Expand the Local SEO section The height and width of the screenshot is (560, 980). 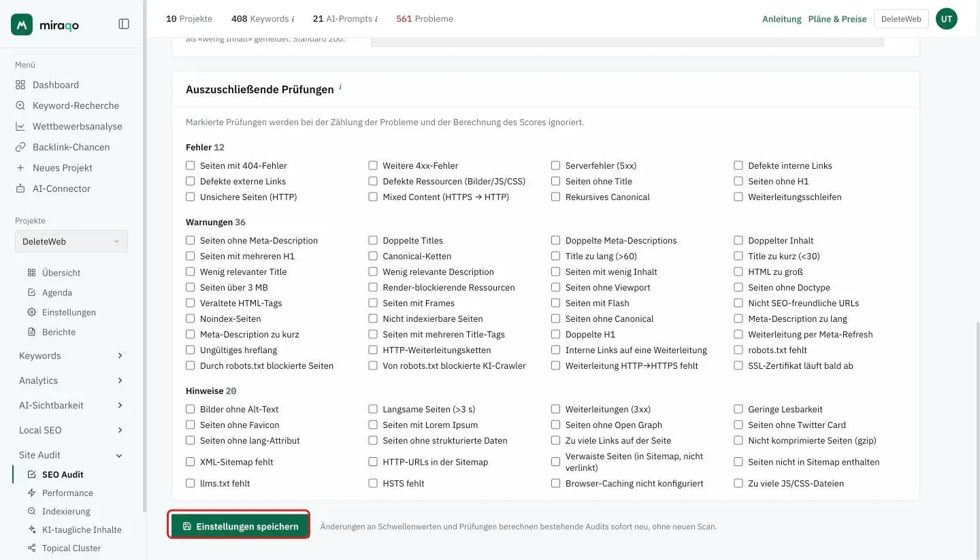click(x=71, y=430)
